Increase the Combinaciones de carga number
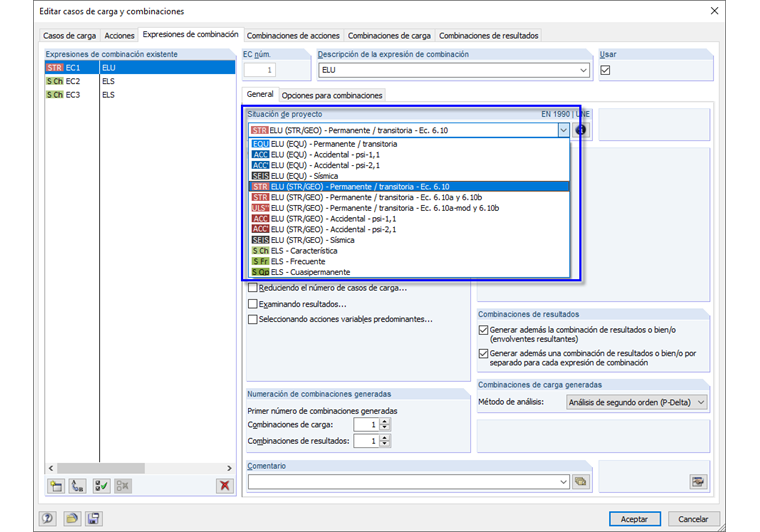Image resolution: width=760 pixels, height=532 pixels. pos(385,422)
